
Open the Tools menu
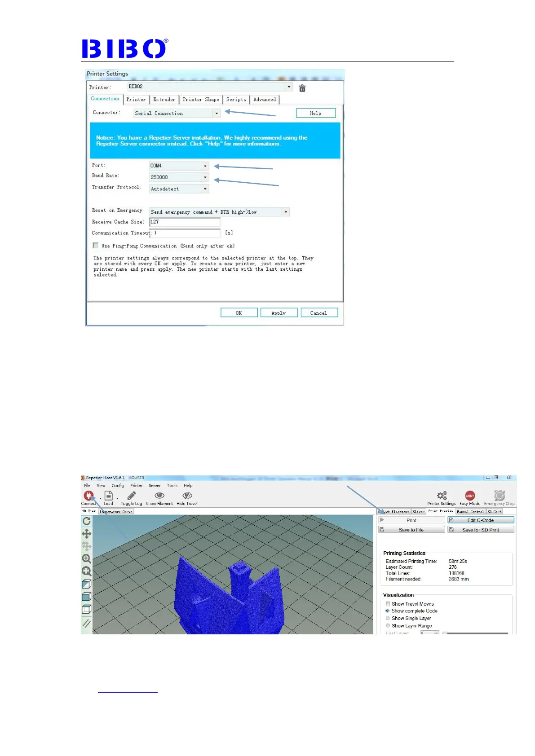coord(172,485)
